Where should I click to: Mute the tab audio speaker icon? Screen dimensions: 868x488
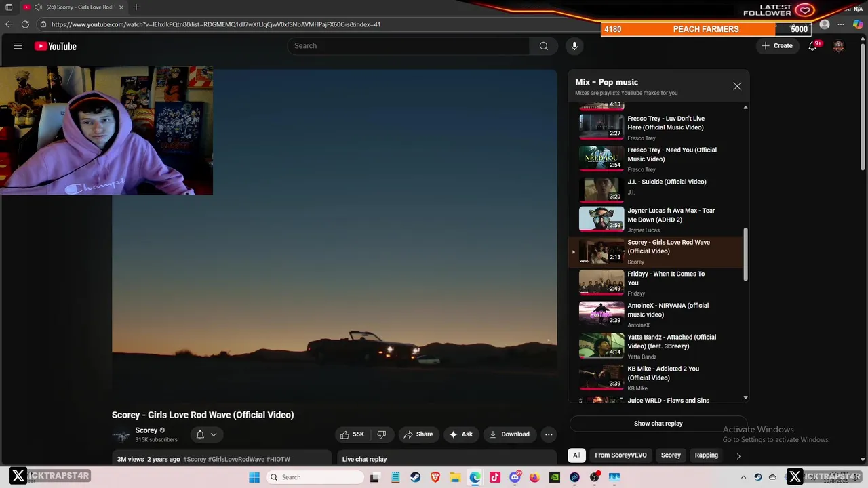(x=38, y=7)
